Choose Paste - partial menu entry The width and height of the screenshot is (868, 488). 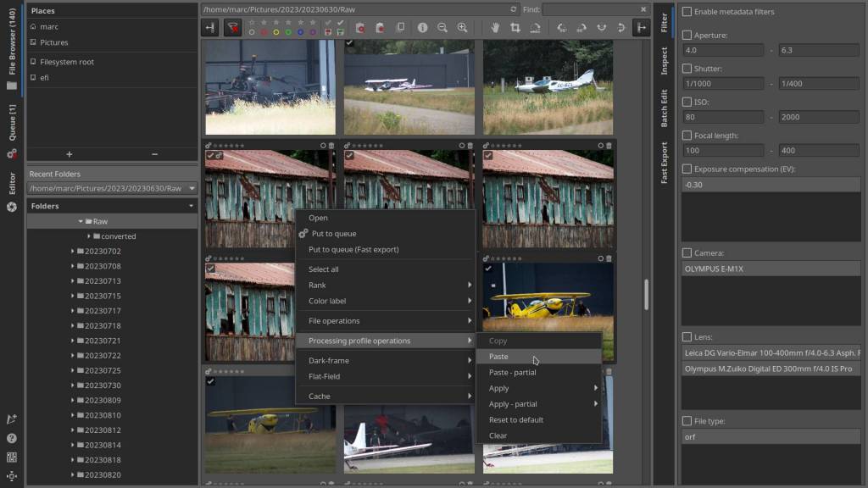[538, 373]
